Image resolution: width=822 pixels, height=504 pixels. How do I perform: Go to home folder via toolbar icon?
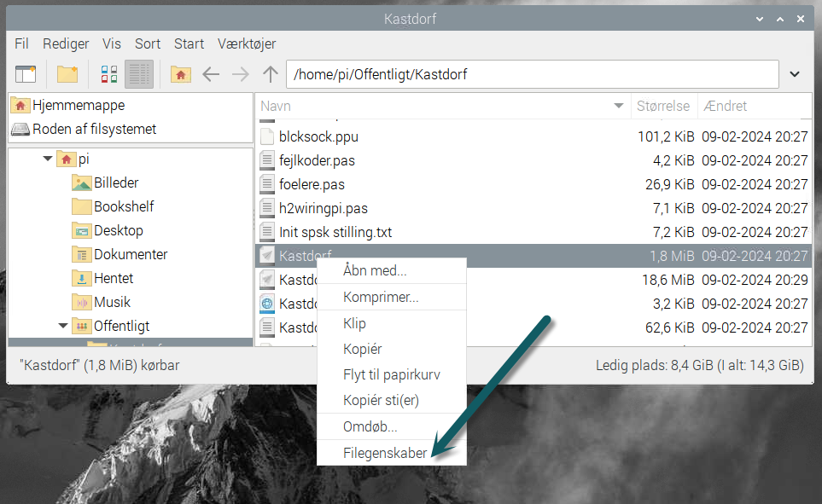(180, 74)
